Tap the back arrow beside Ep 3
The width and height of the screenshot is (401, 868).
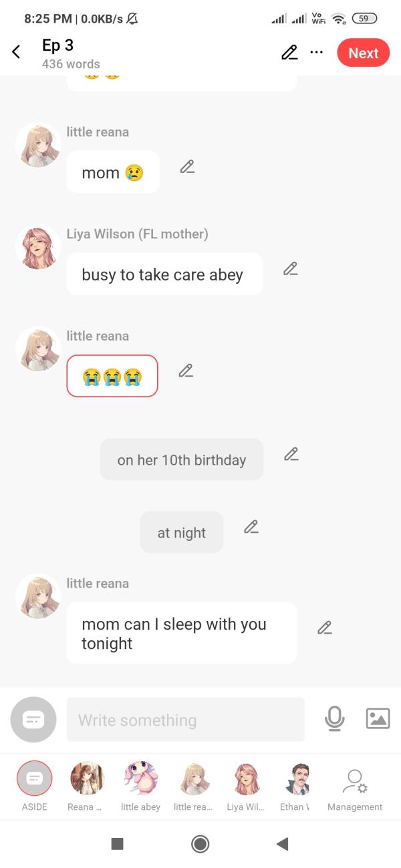pyautogui.click(x=17, y=52)
